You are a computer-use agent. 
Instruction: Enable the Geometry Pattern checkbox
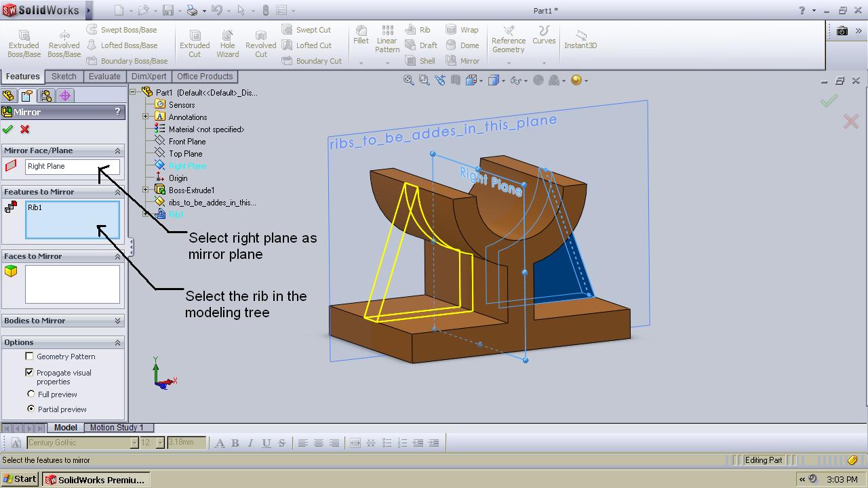click(29, 356)
